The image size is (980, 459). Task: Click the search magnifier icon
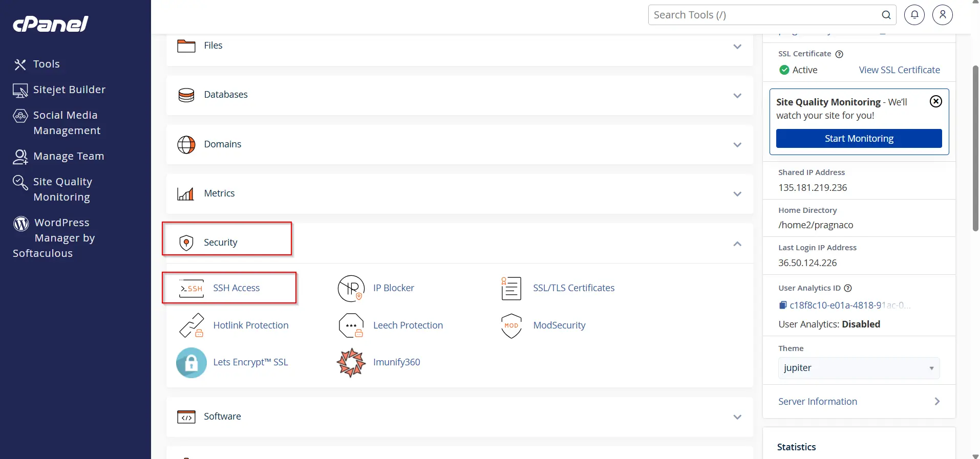coord(886,15)
